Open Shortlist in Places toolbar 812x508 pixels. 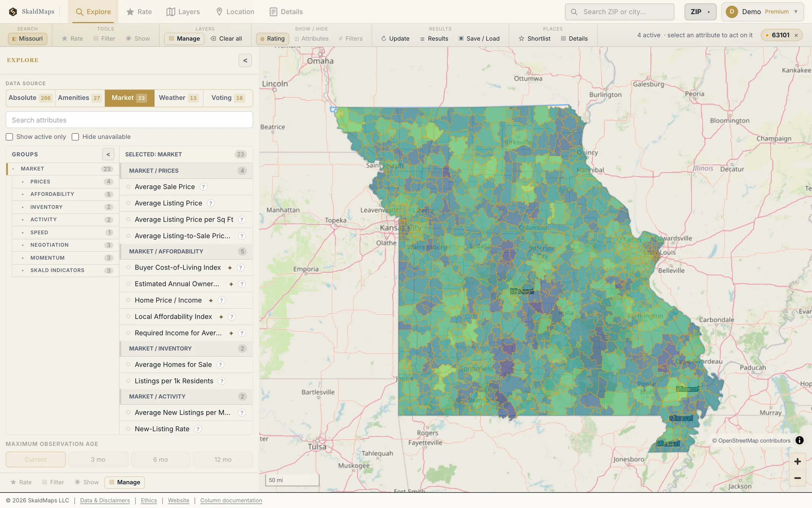534,38
